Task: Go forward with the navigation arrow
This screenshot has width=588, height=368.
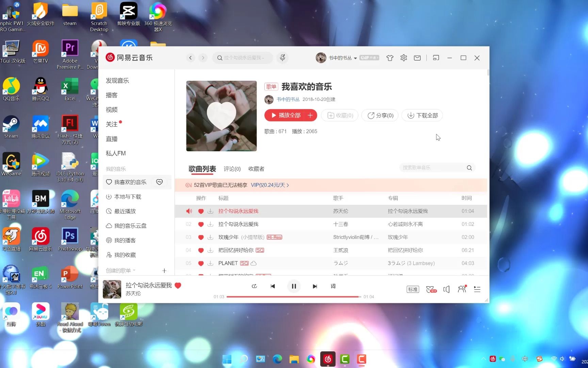Action: 203,58
